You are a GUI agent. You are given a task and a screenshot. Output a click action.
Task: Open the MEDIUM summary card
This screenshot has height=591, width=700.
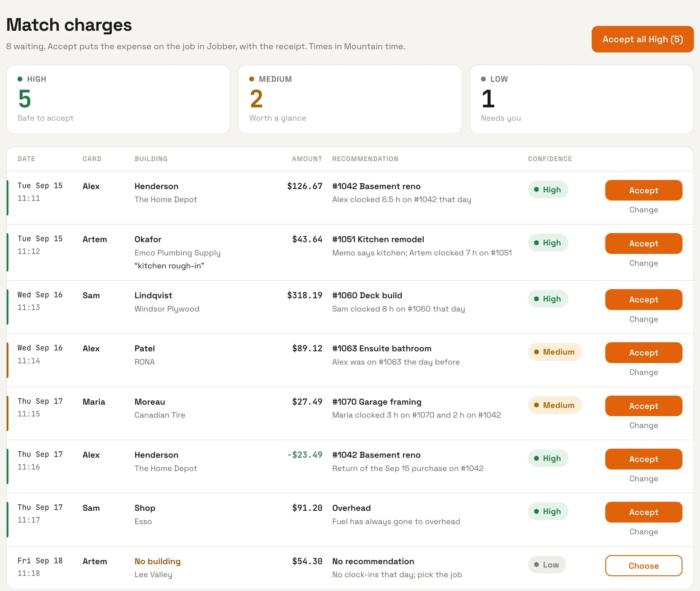[350, 100]
